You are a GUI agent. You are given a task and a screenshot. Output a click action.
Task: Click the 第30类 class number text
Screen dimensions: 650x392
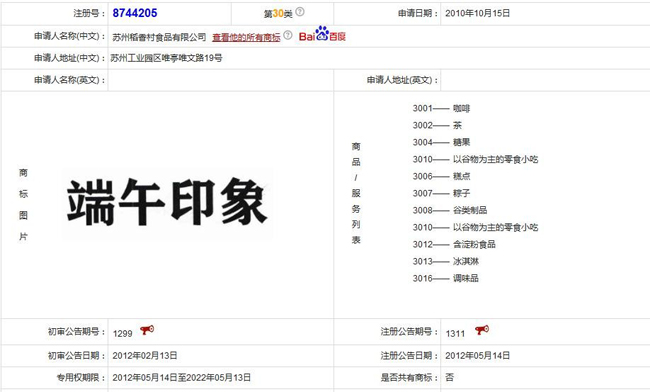click(278, 14)
